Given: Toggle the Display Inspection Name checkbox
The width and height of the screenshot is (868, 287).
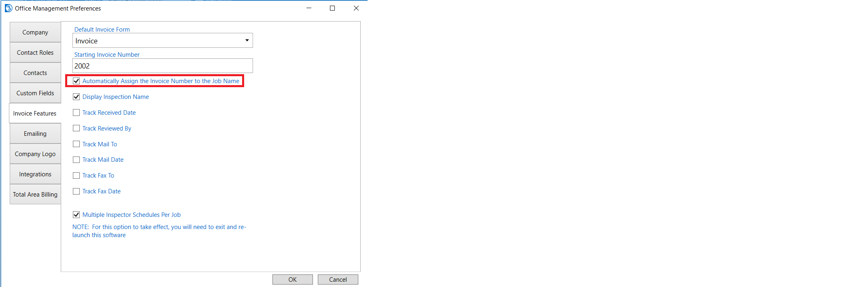Looking at the screenshot, I should click(76, 97).
